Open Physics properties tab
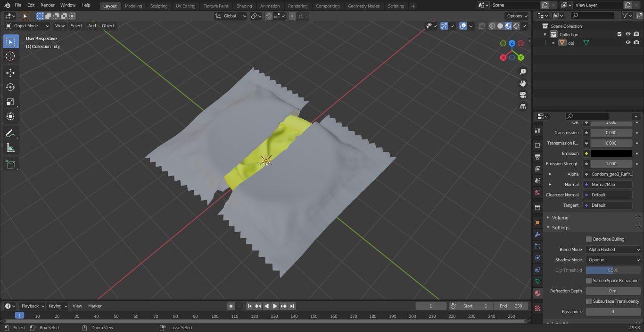Image resolution: width=644 pixels, height=332 pixels. (x=537, y=258)
